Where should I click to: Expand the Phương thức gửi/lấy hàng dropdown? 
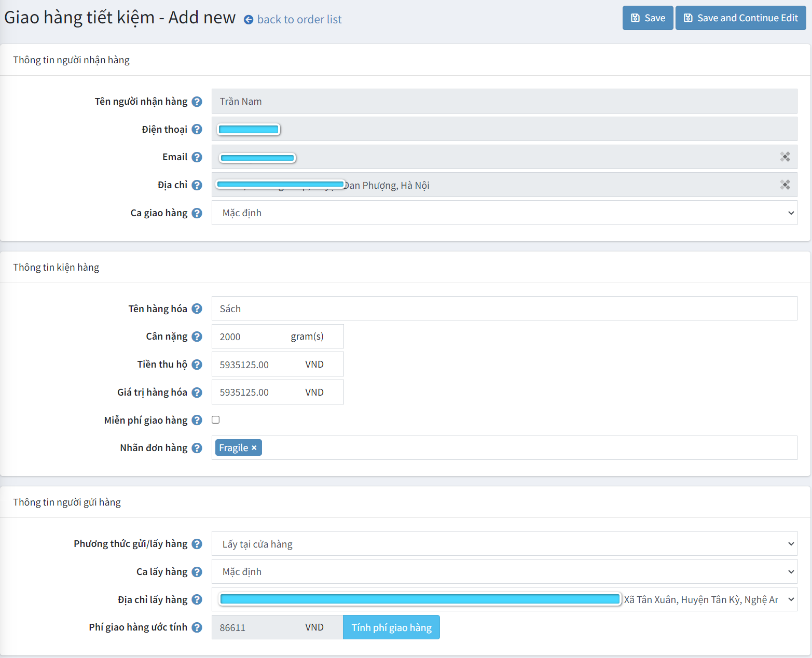point(504,544)
